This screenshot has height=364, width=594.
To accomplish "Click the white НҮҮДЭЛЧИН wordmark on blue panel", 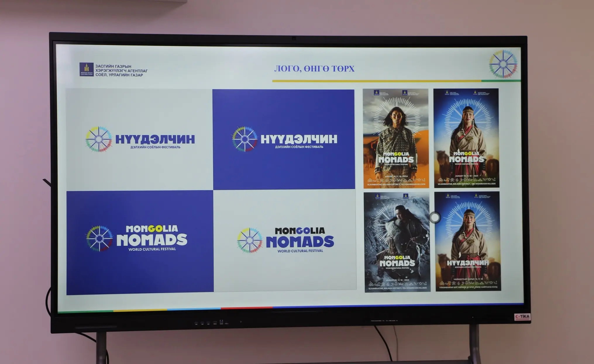I will pos(299,139).
